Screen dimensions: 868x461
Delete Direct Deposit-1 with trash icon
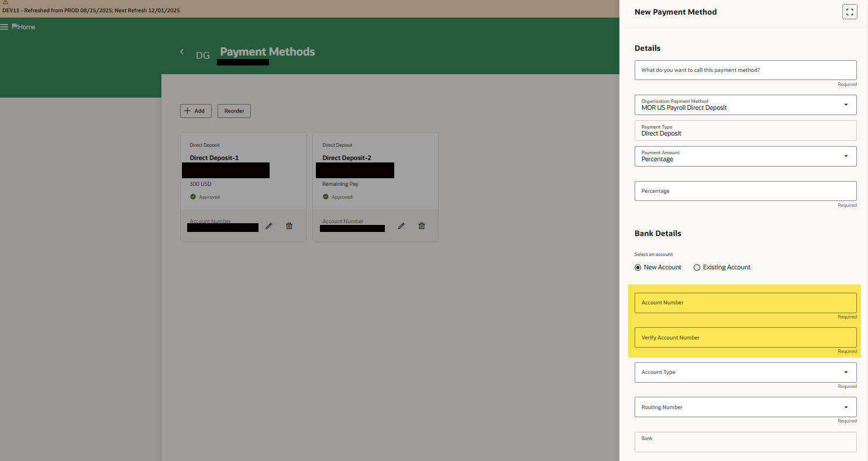[289, 226]
